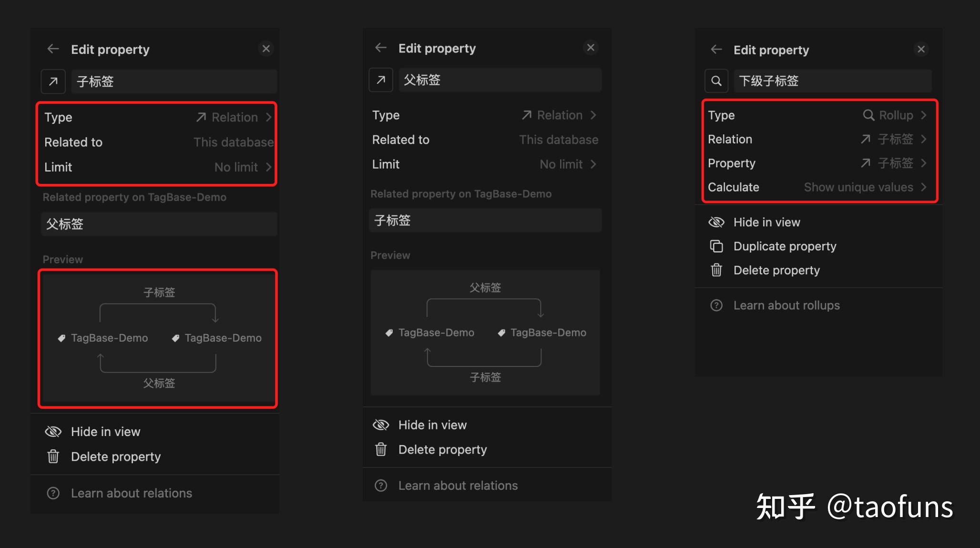Click the question mark icon near Learn about relations
Screen dimensions: 980x548
[53, 493]
